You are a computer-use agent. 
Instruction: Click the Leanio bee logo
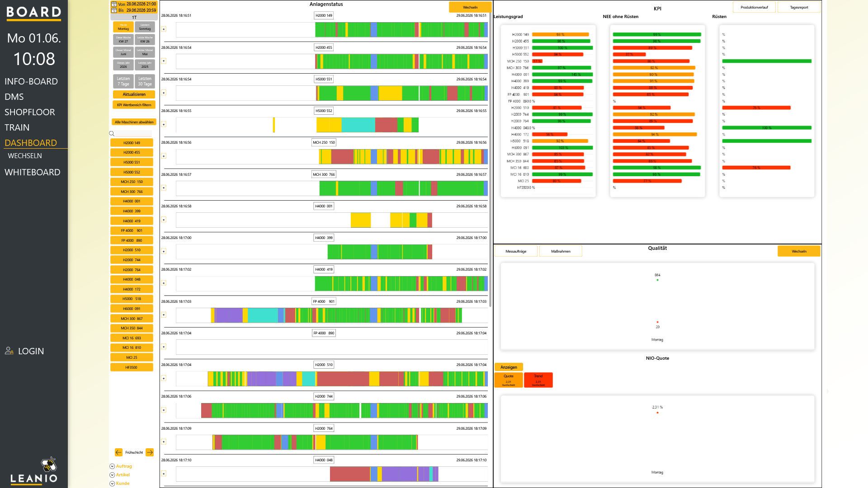coord(48,464)
